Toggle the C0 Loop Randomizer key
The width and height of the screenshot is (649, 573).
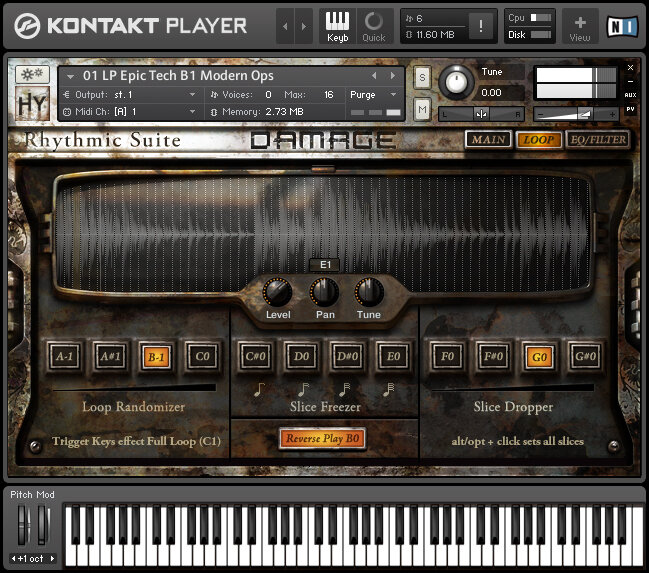(x=202, y=356)
